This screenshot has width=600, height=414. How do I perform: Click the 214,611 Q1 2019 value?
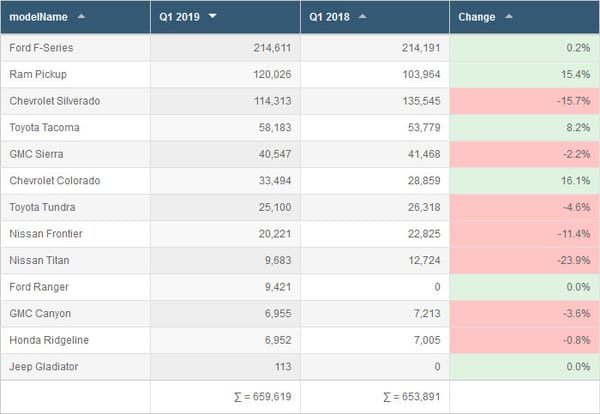(x=272, y=48)
